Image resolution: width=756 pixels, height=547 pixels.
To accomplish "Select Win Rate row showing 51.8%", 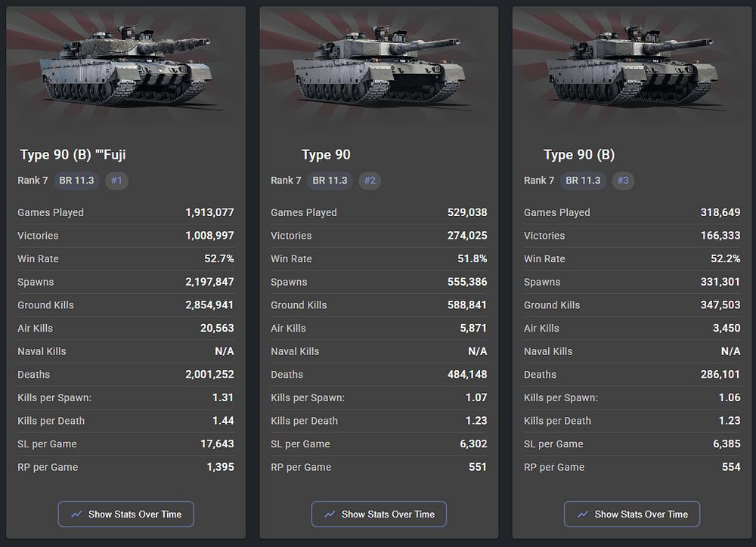I will [x=379, y=259].
